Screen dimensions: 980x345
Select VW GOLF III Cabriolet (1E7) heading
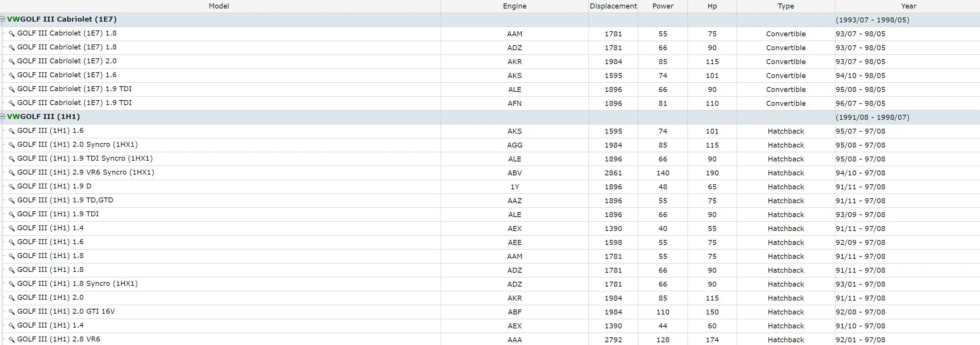point(62,19)
